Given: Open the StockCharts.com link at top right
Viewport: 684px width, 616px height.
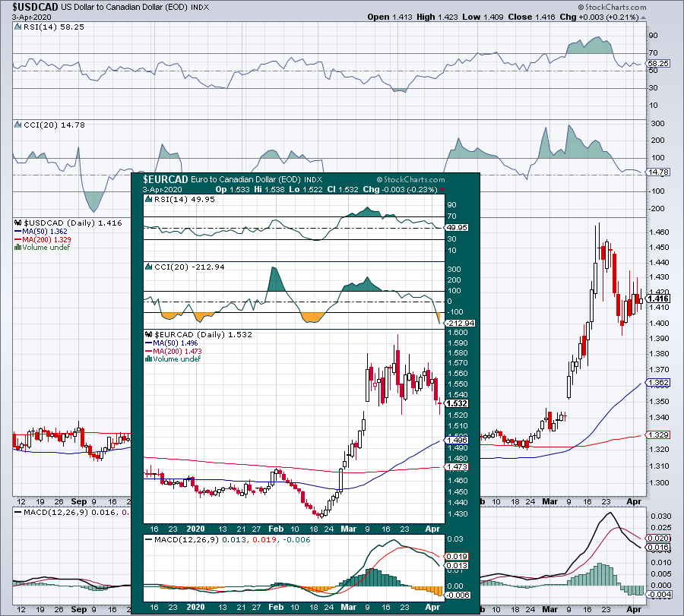Looking at the screenshot, I should pos(612,7).
